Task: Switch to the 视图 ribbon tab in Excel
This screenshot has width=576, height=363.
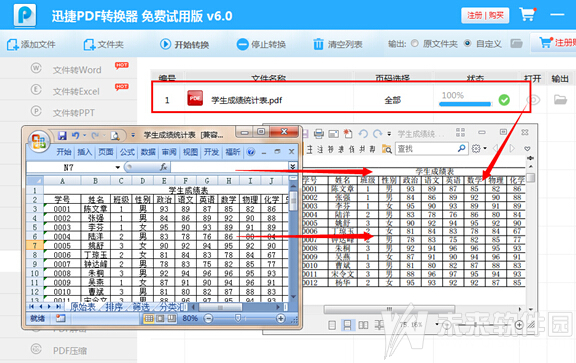Action: (190, 152)
